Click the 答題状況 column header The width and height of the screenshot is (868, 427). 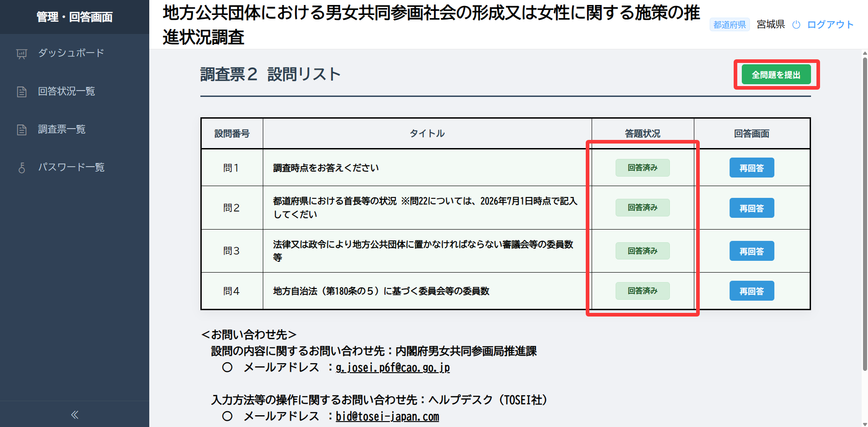642,134
